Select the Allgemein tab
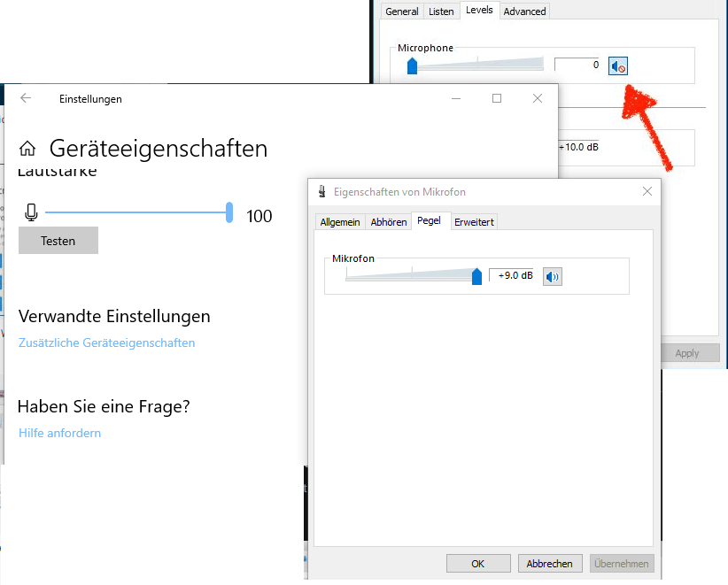The height and width of the screenshot is (585, 728). (340, 221)
